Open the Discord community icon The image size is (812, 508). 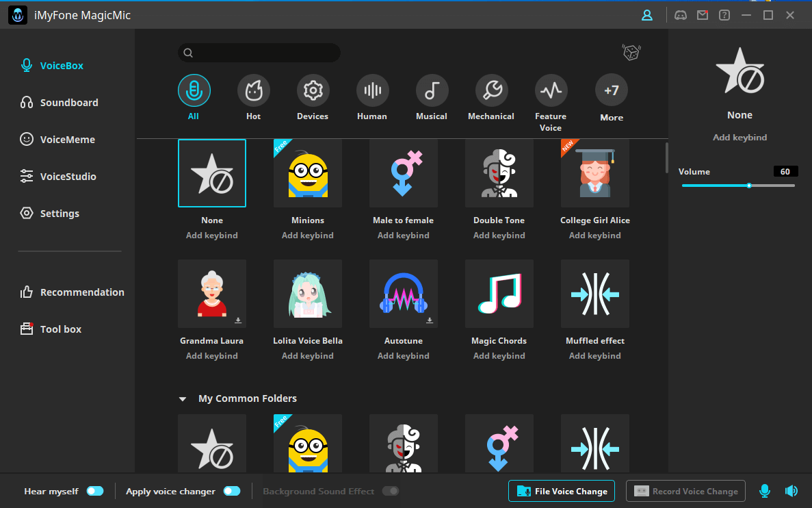pos(681,15)
